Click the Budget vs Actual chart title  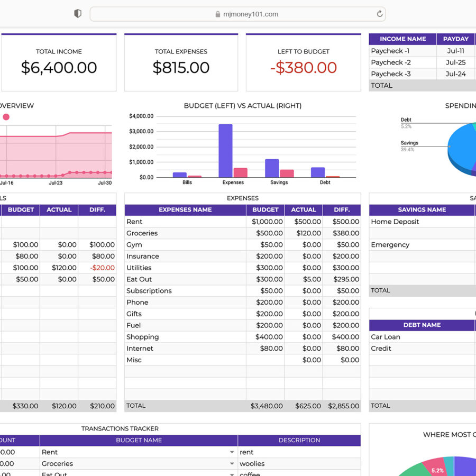click(243, 106)
